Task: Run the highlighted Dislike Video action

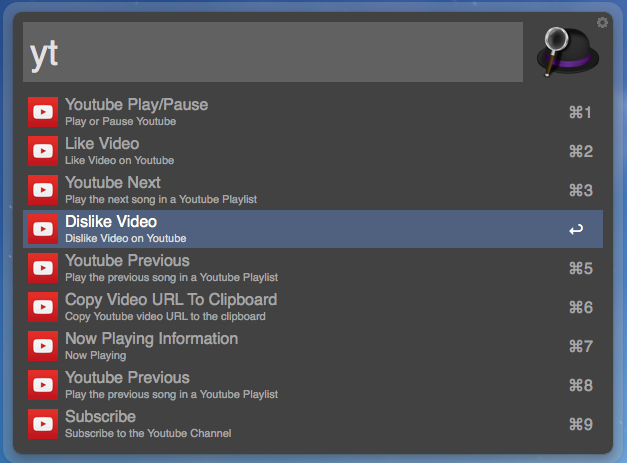Action: (x=300, y=229)
